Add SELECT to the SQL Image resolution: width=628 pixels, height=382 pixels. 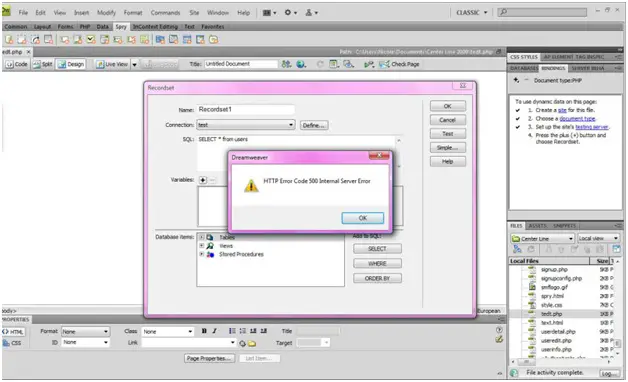[x=377, y=249]
